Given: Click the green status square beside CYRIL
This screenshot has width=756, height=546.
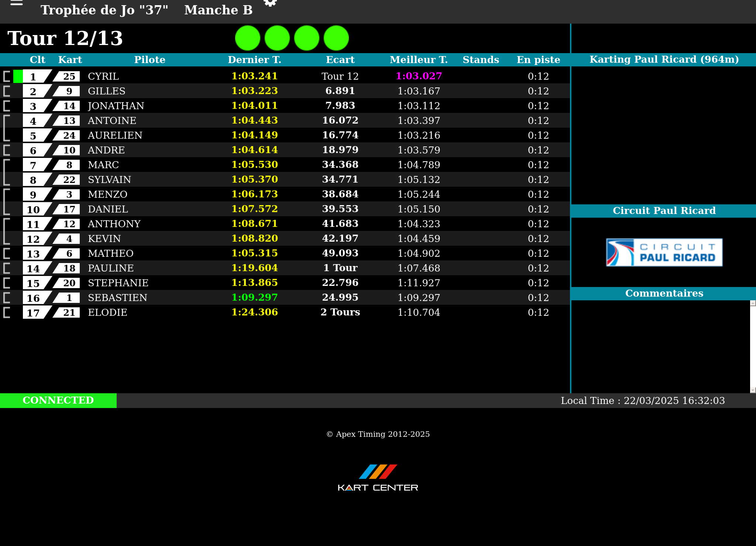Looking at the screenshot, I should coord(18,76).
